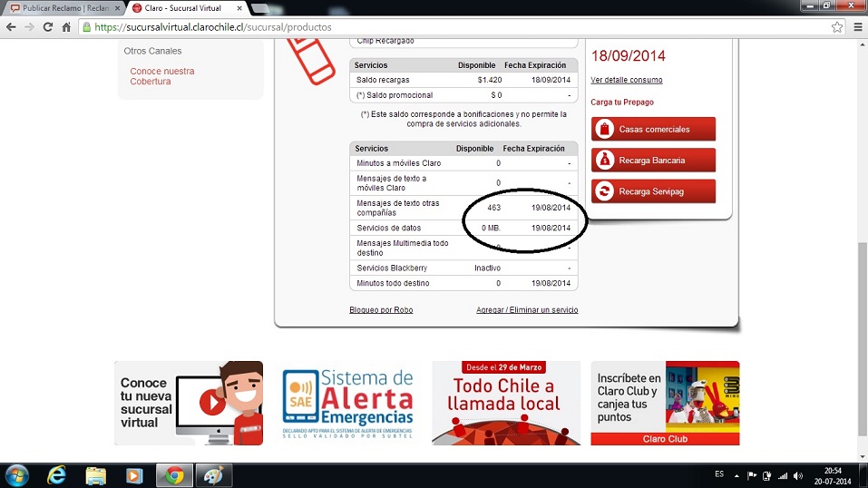Screen dimensions: 868x488
Task: Open Todo Chile a llamada local banner
Action: (x=506, y=404)
